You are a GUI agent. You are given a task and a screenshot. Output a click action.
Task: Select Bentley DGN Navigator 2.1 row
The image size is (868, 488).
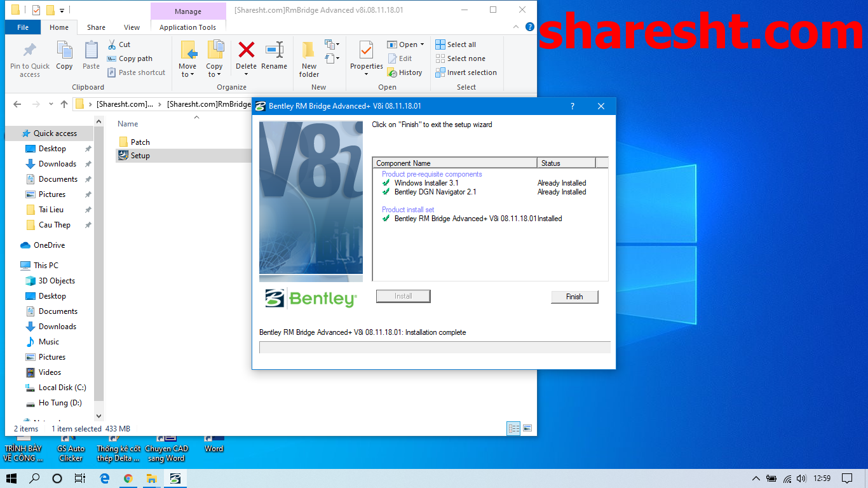tap(484, 192)
